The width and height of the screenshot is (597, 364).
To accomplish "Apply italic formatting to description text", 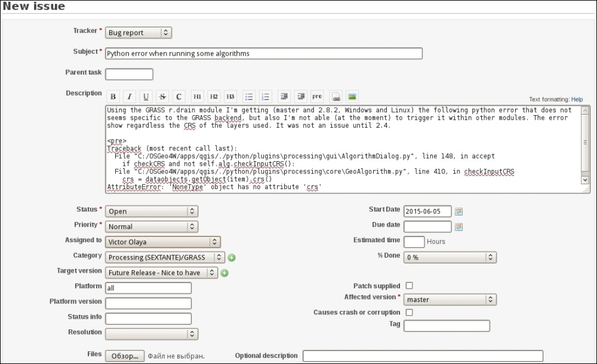I will [129, 97].
